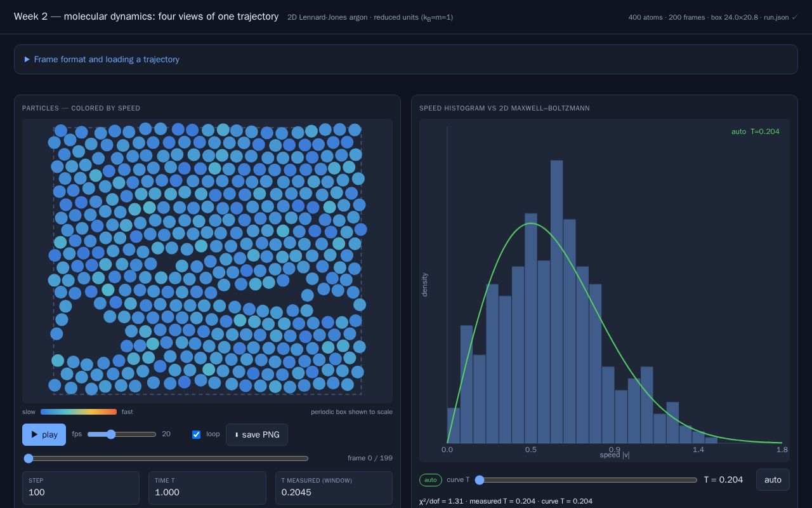Viewport: 812px width, 508px height.
Task: Click the 1.8 axis tick label
Action: click(782, 450)
